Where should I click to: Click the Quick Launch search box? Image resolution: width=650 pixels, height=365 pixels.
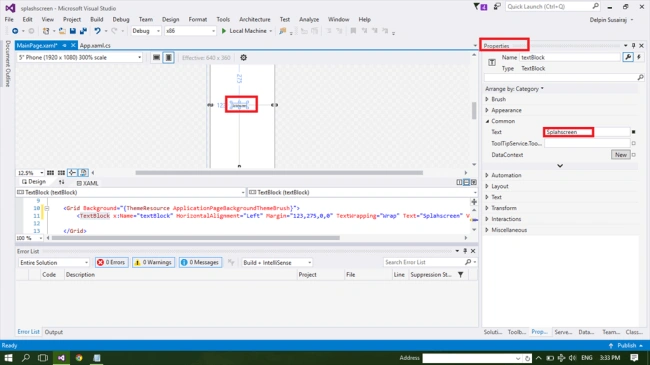pos(552,7)
